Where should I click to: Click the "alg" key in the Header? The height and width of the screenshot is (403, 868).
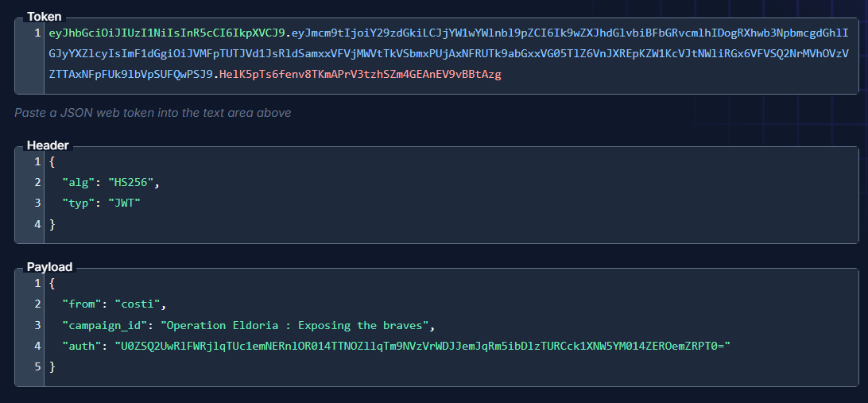click(79, 183)
